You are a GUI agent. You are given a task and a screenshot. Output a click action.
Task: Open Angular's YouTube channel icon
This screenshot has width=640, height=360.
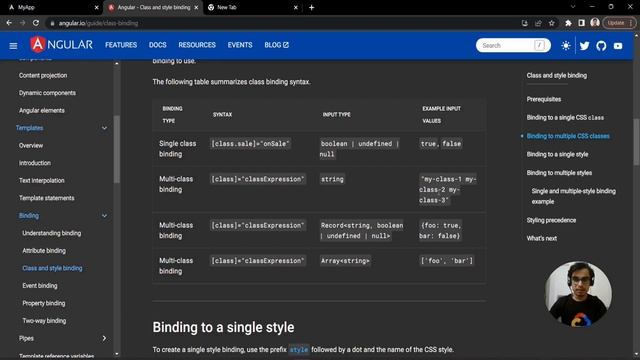(x=618, y=46)
